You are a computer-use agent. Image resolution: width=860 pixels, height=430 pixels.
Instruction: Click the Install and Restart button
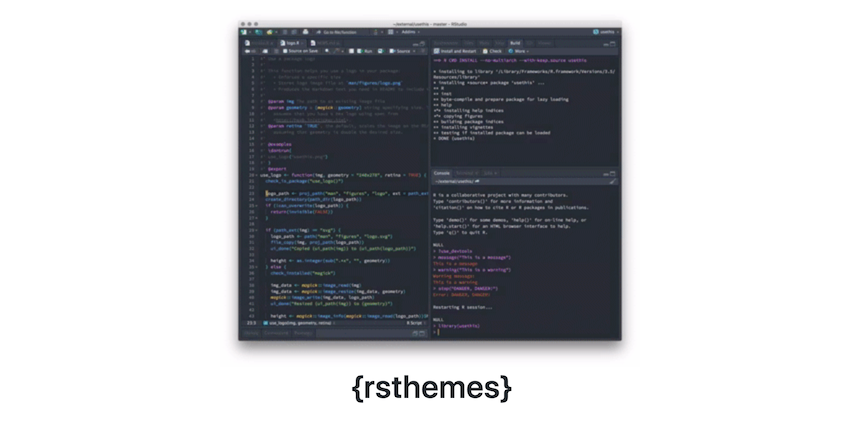(455, 51)
